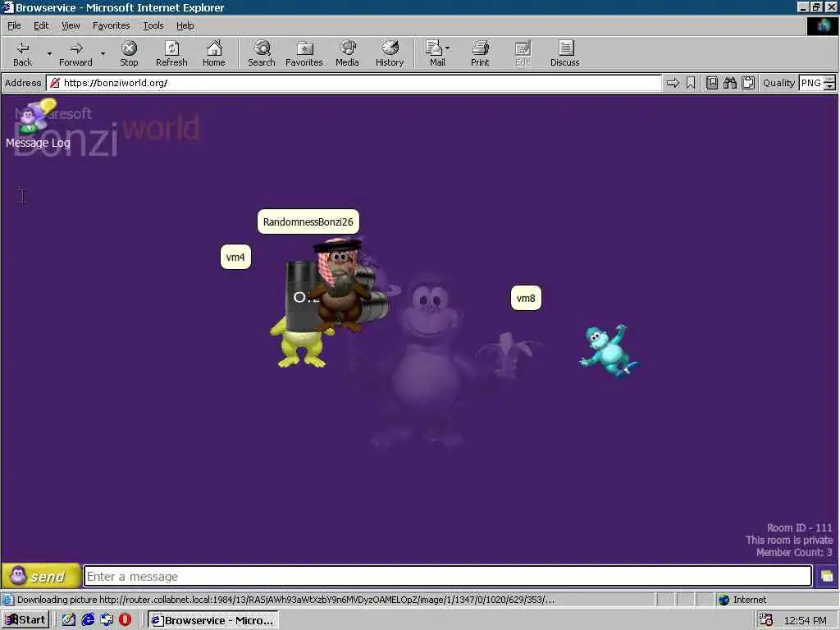Viewport: 840px width, 630px height.
Task: Click the Mail toolbar button
Action: [436, 53]
